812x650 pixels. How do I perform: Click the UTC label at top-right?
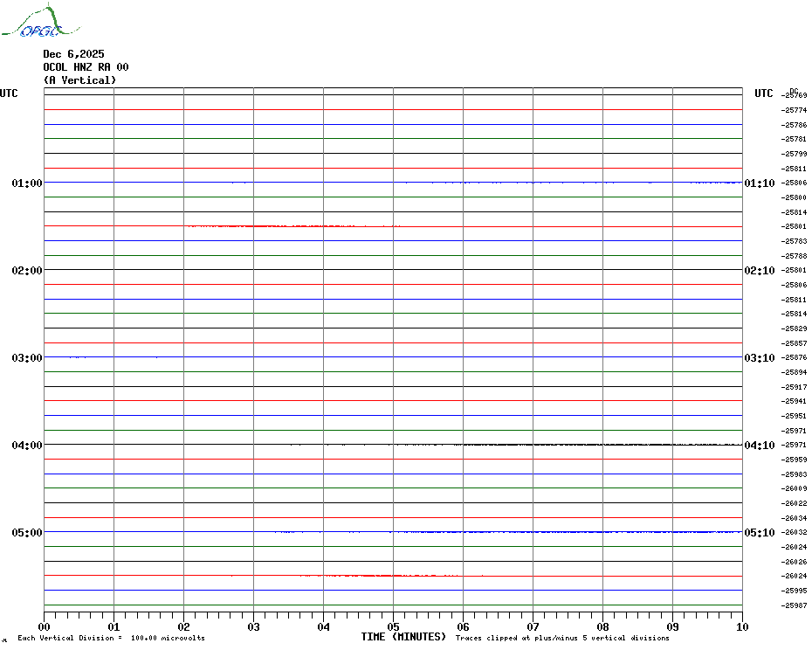[764, 93]
